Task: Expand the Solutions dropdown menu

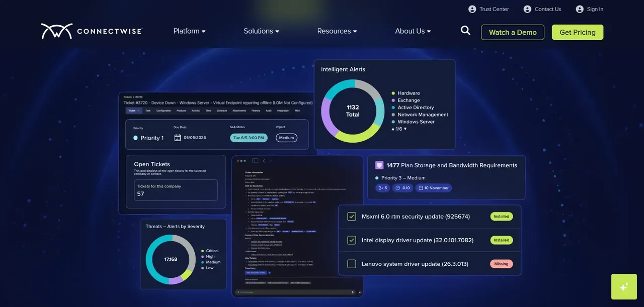Action: 262,31
